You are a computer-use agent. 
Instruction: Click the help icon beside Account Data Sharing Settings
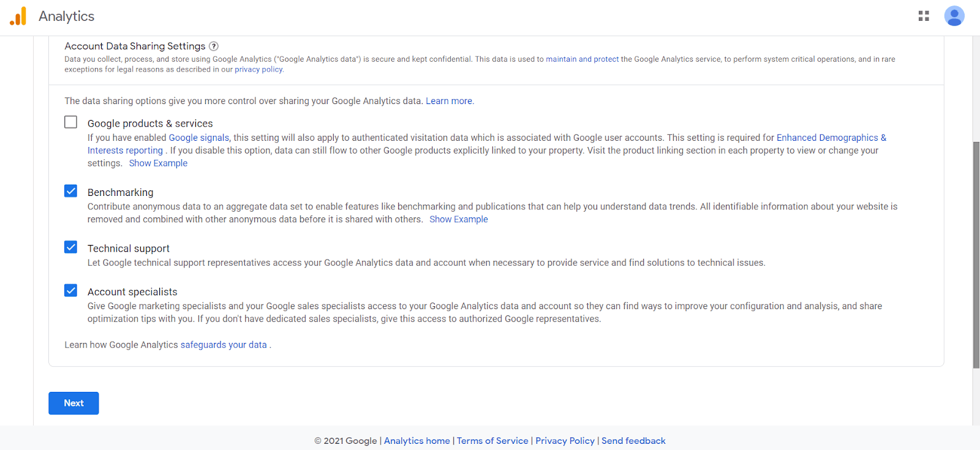[x=214, y=46]
